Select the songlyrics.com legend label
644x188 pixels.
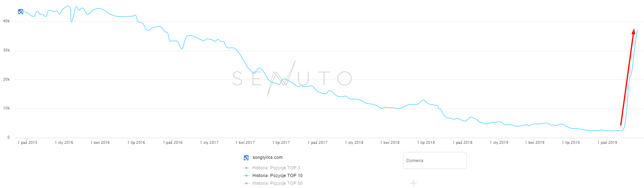pos(267,158)
